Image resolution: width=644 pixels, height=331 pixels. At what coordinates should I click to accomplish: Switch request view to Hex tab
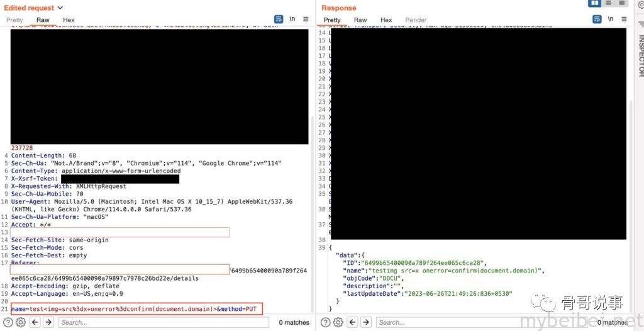pyautogui.click(x=69, y=20)
